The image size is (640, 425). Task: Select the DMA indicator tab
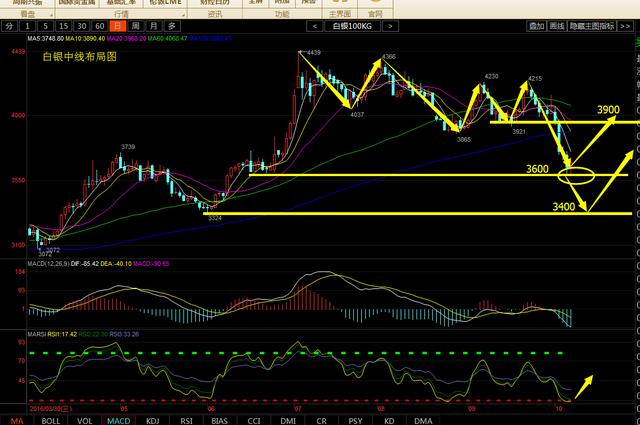423,421
